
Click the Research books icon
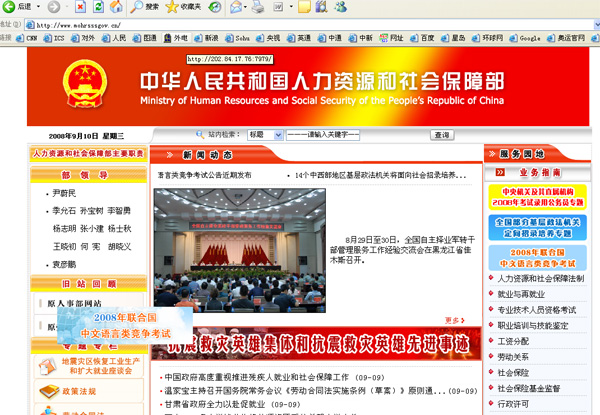click(x=321, y=7)
